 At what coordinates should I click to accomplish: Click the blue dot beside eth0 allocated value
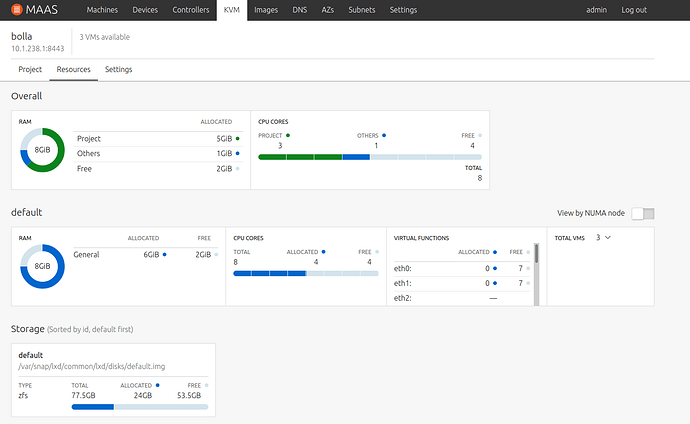tap(495, 268)
